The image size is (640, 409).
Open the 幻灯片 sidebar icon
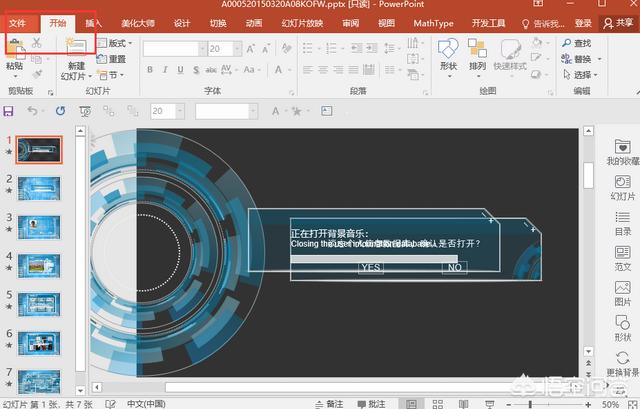click(x=622, y=188)
